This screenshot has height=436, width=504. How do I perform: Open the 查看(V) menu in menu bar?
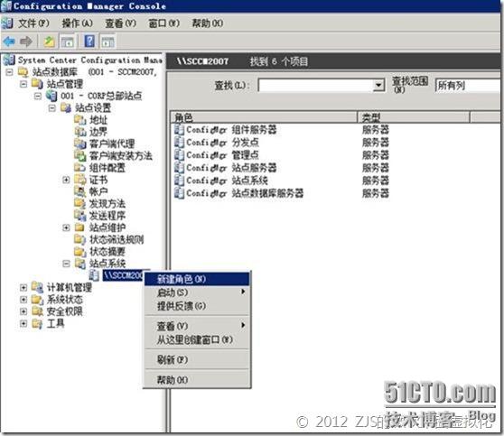[x=120, y=23]
